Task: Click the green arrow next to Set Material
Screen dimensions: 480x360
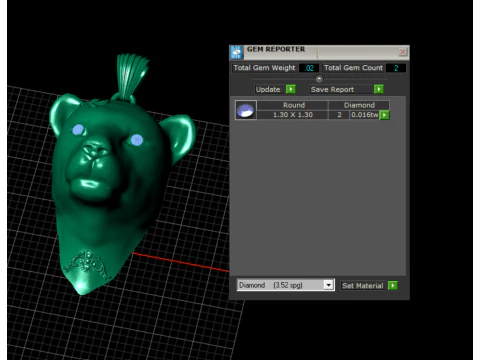Action: pyautogui.click(x=393, y=286)
